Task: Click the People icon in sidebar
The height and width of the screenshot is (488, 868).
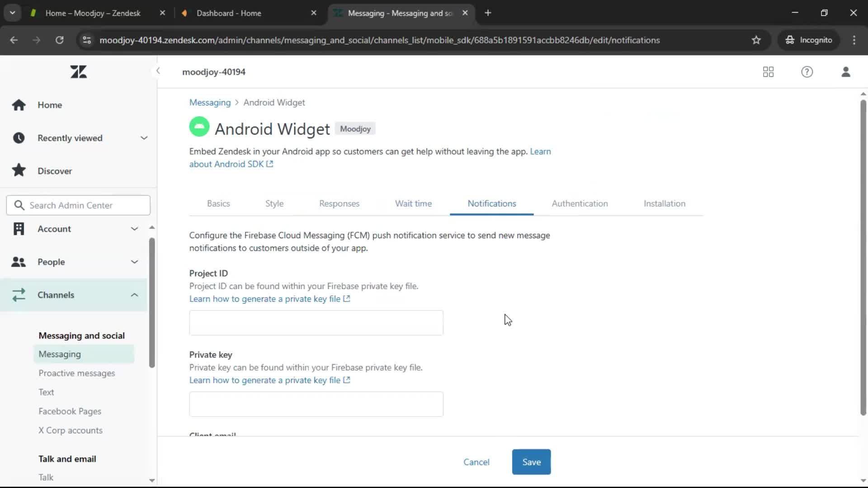Action: click(x=19, y=262)
